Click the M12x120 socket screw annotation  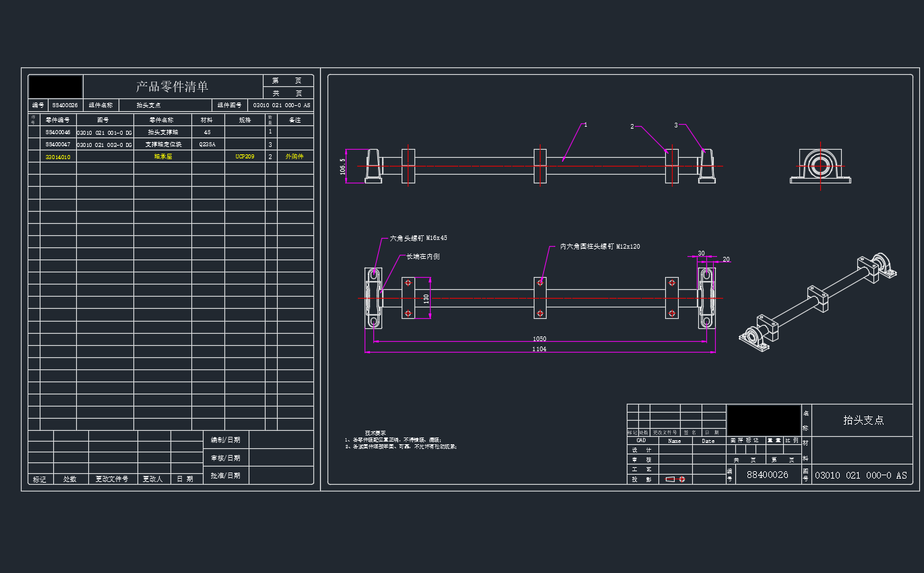coord(600,247)
